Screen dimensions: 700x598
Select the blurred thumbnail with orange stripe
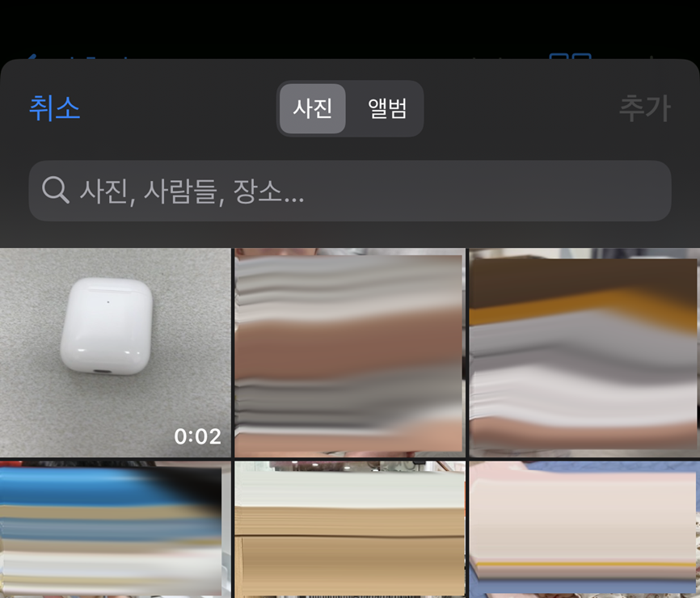point(584,352)
